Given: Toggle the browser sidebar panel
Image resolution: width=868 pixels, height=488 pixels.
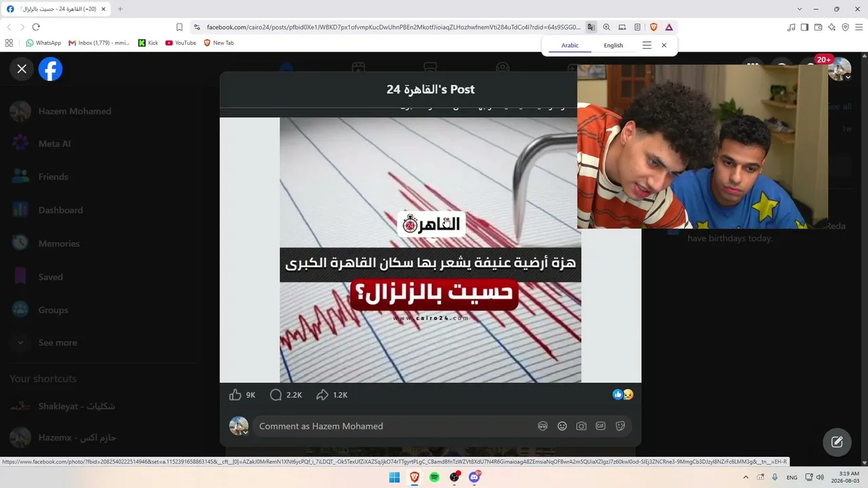Looking at the screenshot, I should (804, 27).
